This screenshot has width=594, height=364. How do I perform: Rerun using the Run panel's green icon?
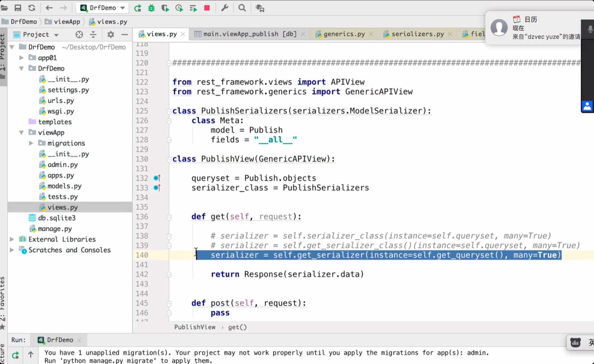pos(15,355)
